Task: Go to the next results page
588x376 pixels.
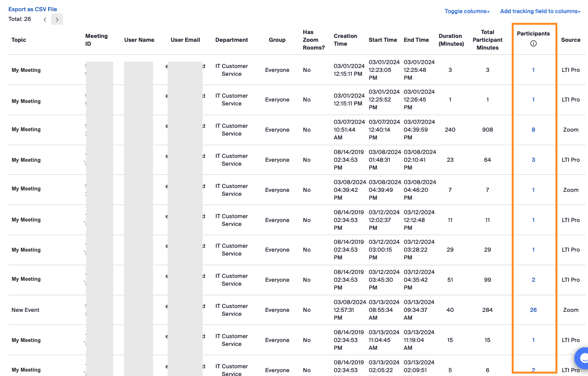Action: click(57, 19)
